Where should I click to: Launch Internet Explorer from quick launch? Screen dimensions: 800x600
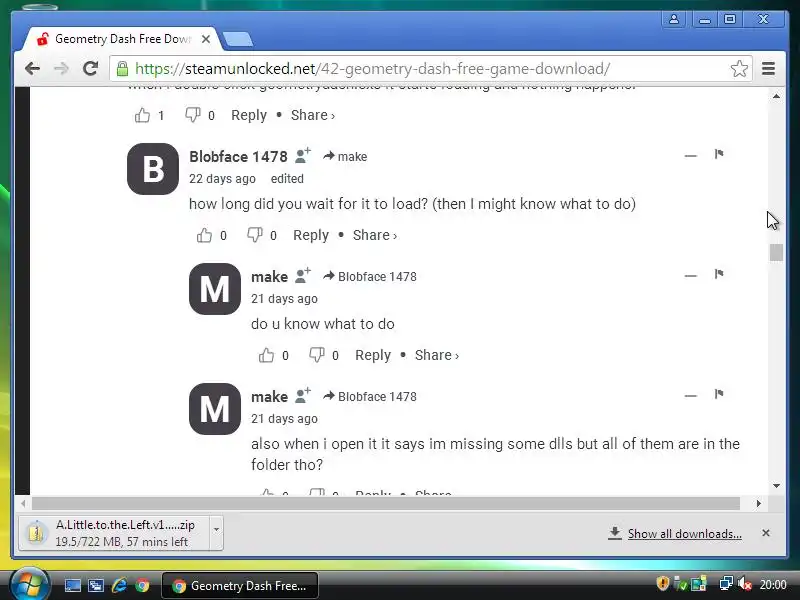point(119,585)
